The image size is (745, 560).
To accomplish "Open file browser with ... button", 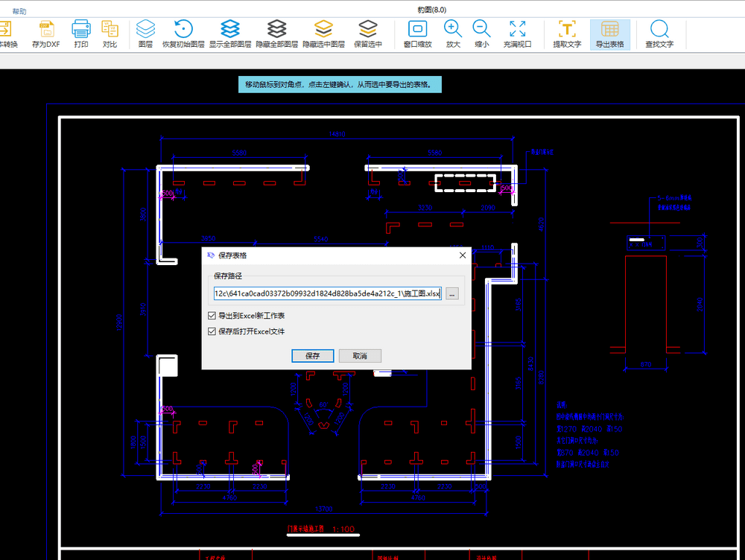I will coord(451,293).
